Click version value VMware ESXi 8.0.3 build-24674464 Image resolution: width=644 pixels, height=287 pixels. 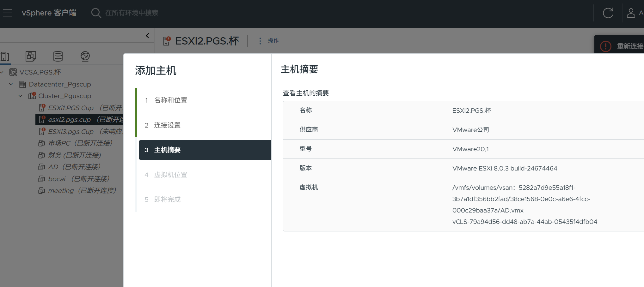(x=505, y=168)
